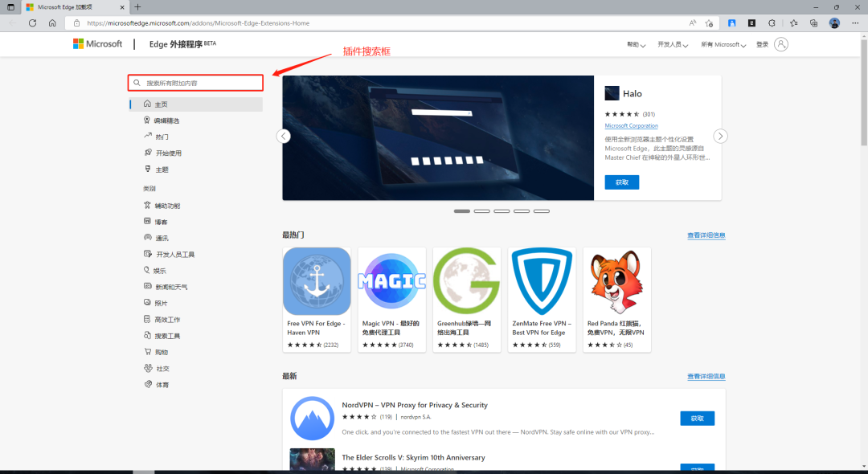
Task: Open the 主页 home sidebar item
Action: 196,104
